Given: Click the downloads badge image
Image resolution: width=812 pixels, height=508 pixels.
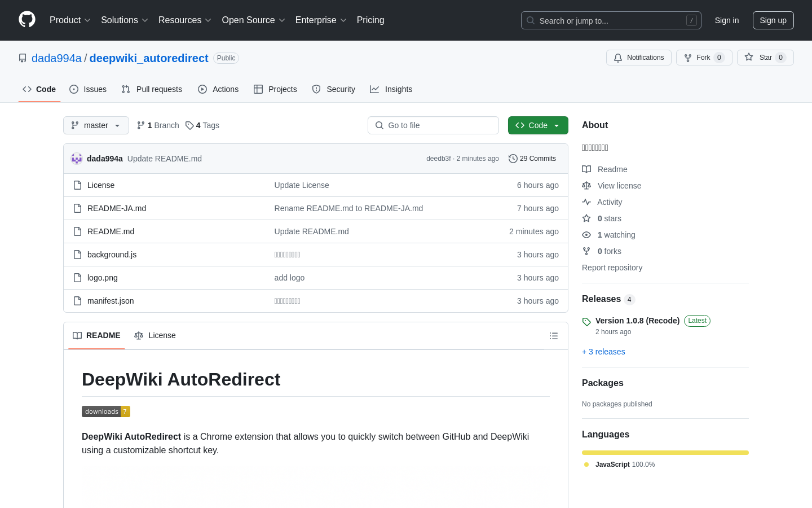Looking at the screenshot, I should click(106, 411).
